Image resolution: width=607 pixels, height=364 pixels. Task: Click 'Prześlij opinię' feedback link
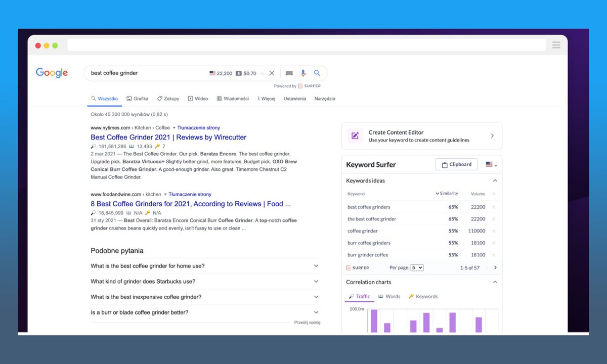(307, 323)
